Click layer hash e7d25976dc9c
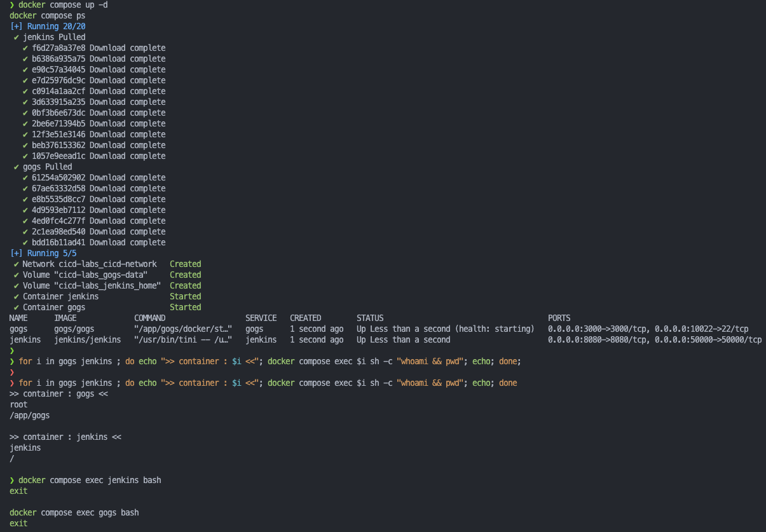 click(58, 81)
